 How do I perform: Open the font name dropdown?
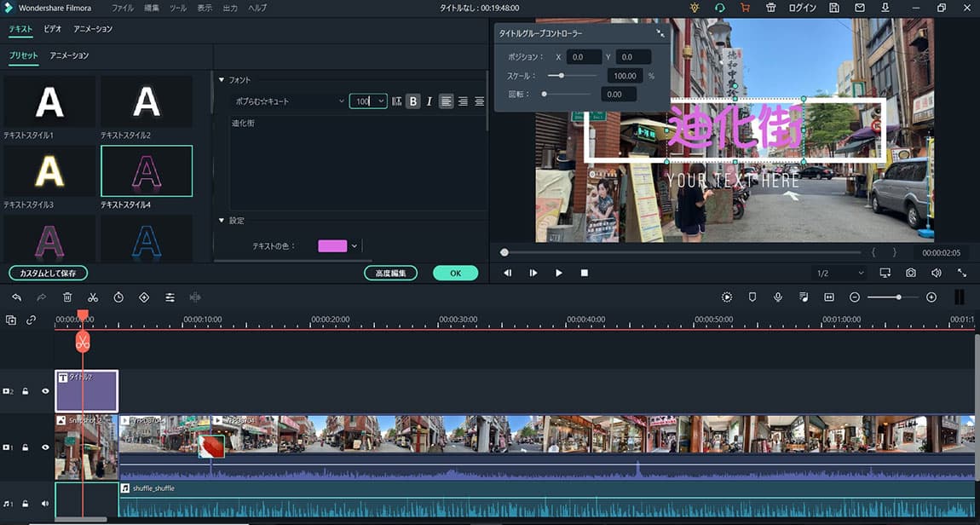(288, 101)
